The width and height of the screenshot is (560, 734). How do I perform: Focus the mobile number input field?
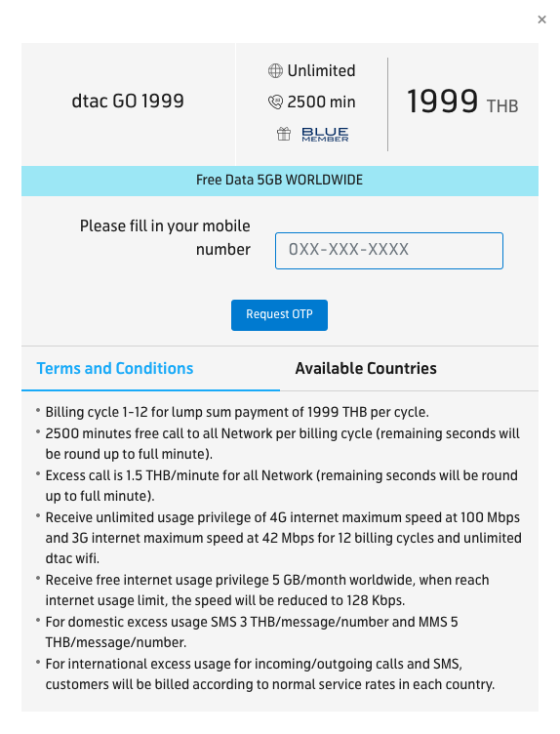coord(388,251)
